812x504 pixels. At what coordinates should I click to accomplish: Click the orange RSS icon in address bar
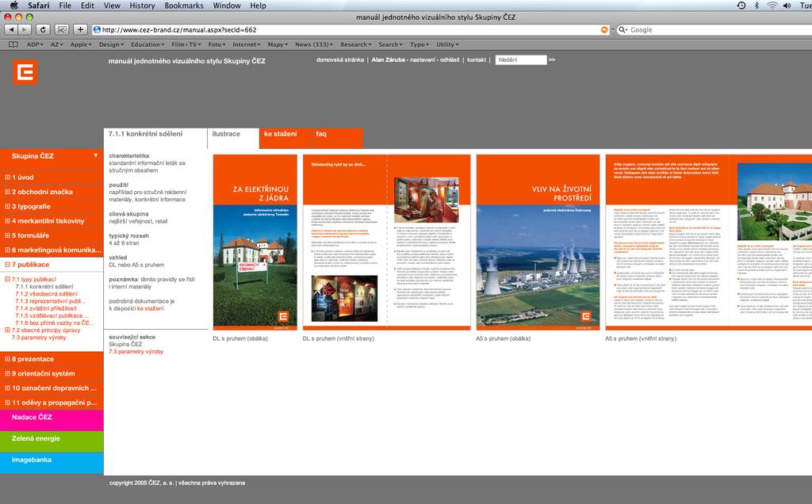tap(604, 30)
